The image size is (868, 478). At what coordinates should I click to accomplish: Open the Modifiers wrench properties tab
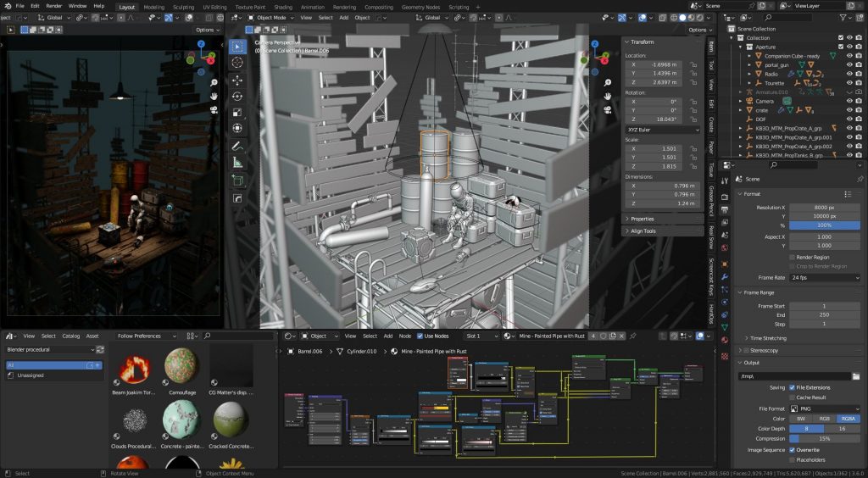click(725, 276)
